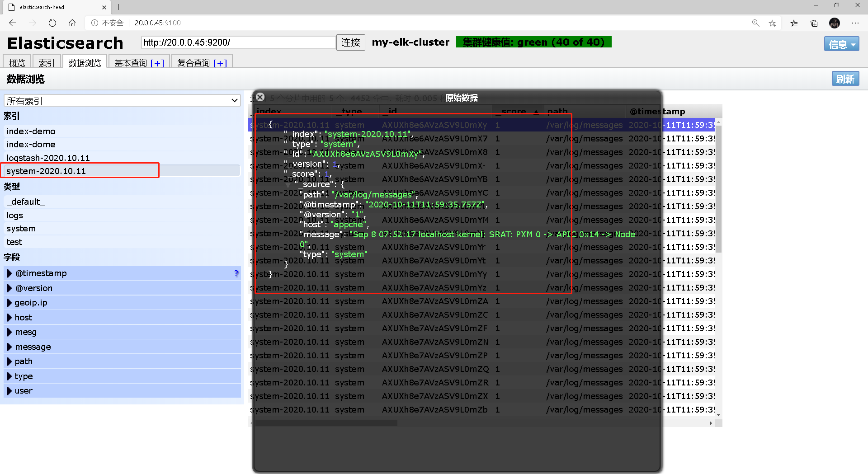Select the system-2020.10.11 index
This screenshot has height=474, width=868.
(x=122, y=171)
